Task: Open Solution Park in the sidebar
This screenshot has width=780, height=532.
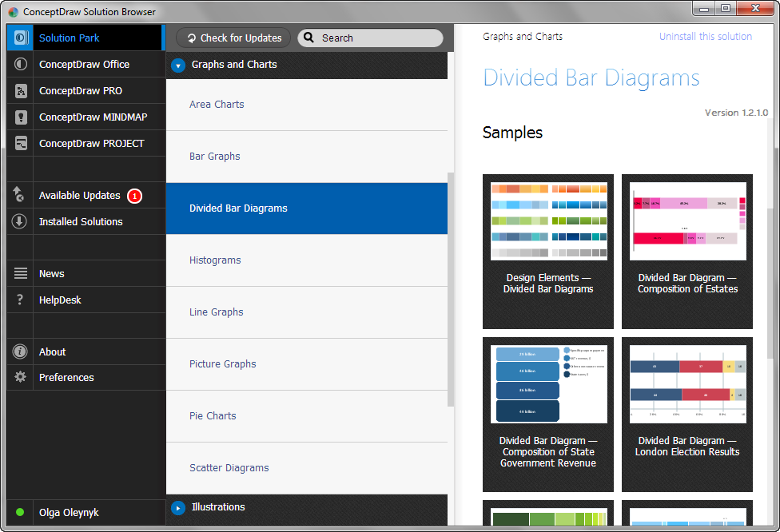Action: click(x=86, y=38)
